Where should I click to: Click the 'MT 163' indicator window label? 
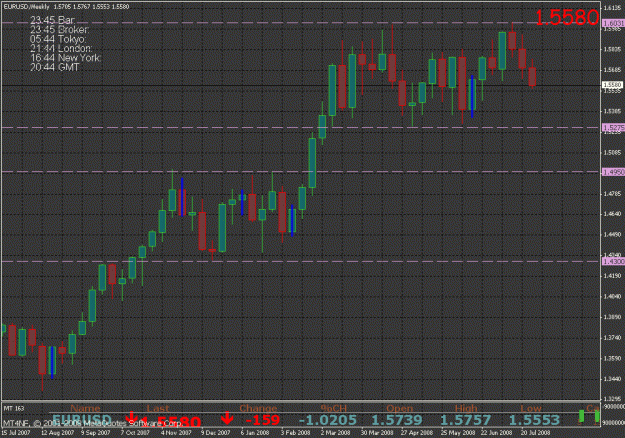pyautogui.click(x=14, y=409)
